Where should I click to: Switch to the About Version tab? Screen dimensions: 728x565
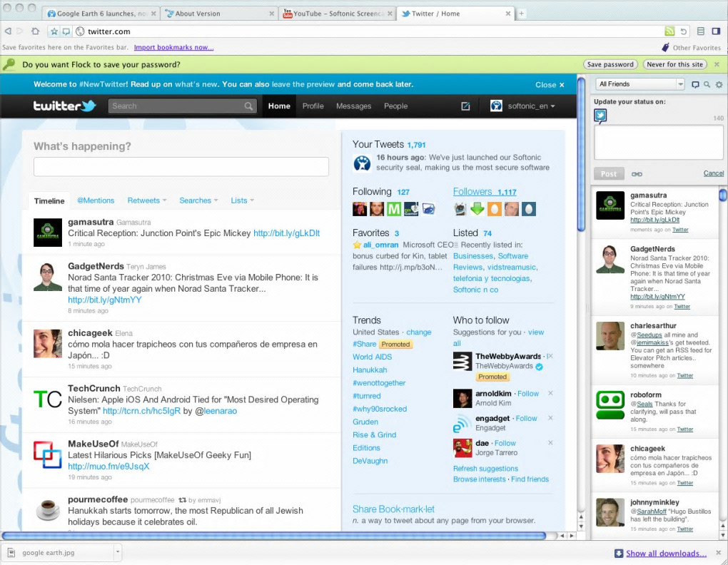tap(218, 14)
